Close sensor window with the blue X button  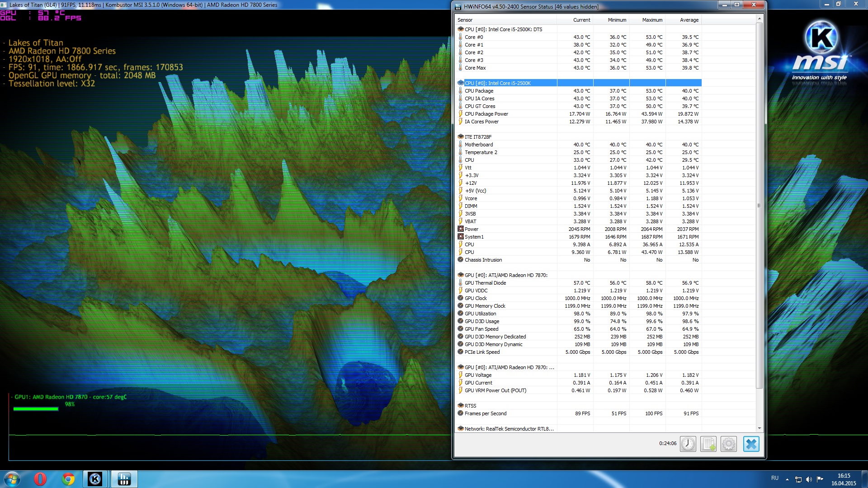click(751, 444)
